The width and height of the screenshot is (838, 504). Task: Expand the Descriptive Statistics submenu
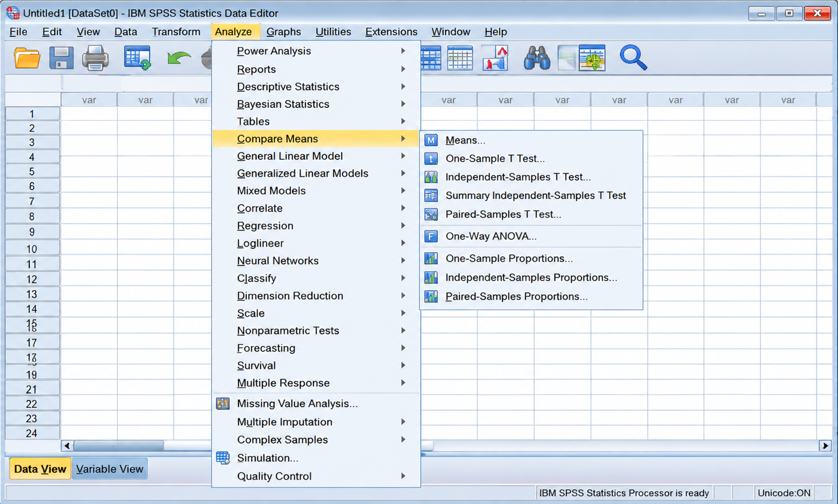click(403, 86)
